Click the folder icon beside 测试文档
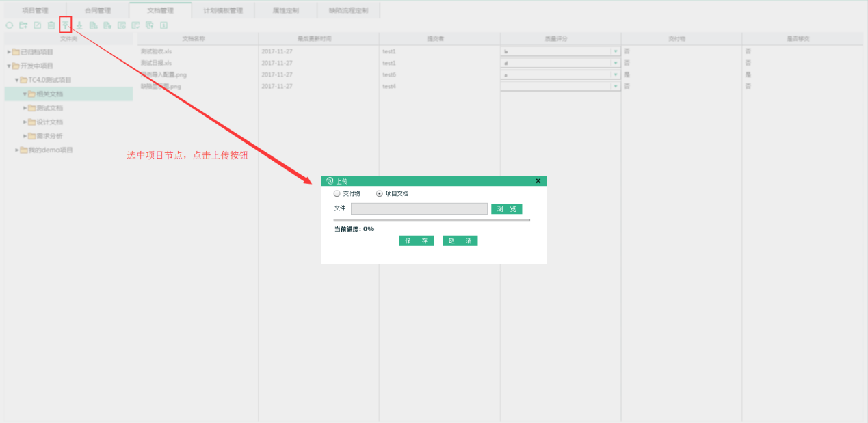This screenshot has width=868, height=423. pyautogui.click(x=31, y=108)
